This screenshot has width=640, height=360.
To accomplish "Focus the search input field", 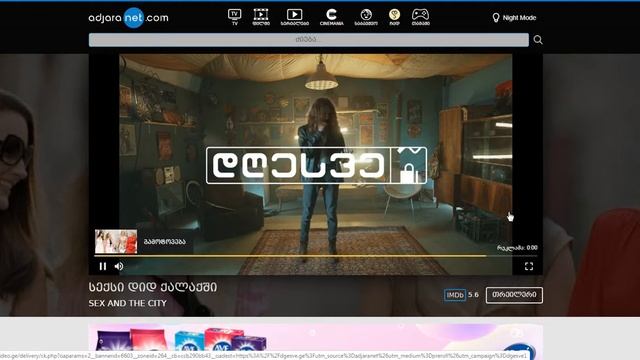I will click(309, 40).
